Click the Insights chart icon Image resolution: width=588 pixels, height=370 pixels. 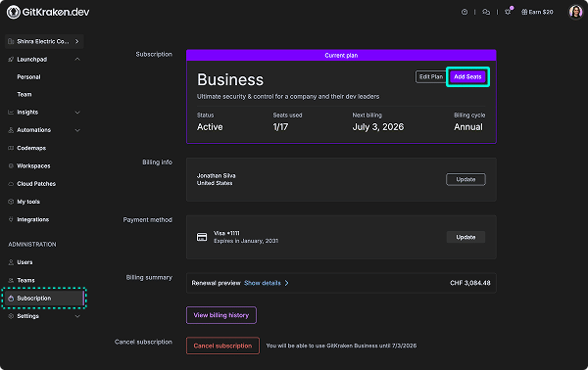(x=11, y=112)
